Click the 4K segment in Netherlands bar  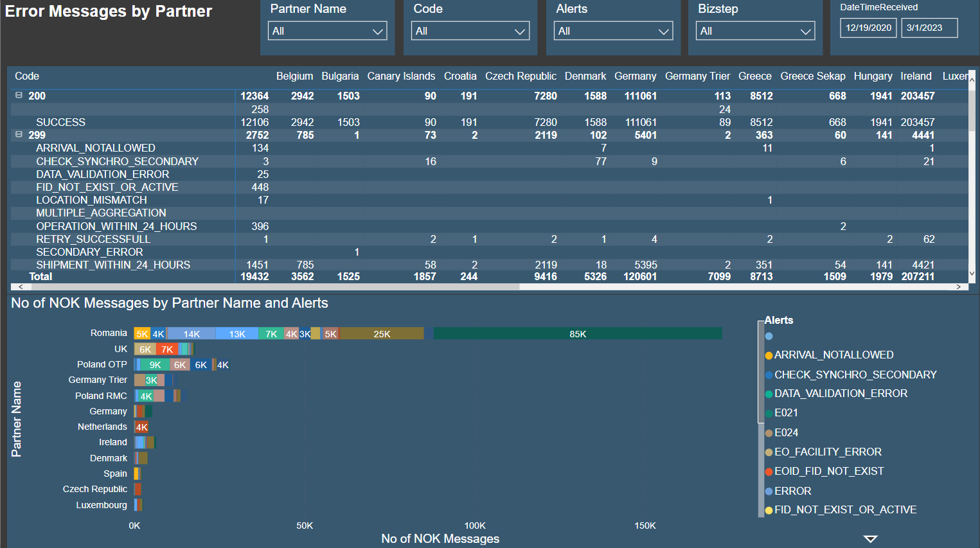[x=141, y=427]
